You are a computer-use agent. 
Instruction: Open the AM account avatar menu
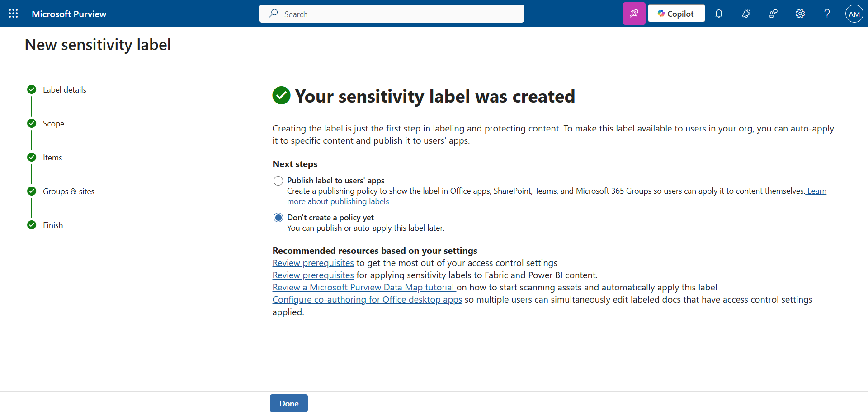click(854, 14)
